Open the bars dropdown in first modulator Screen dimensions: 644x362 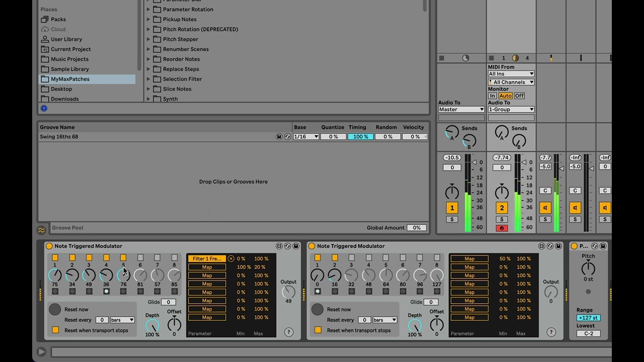point(122,320)
